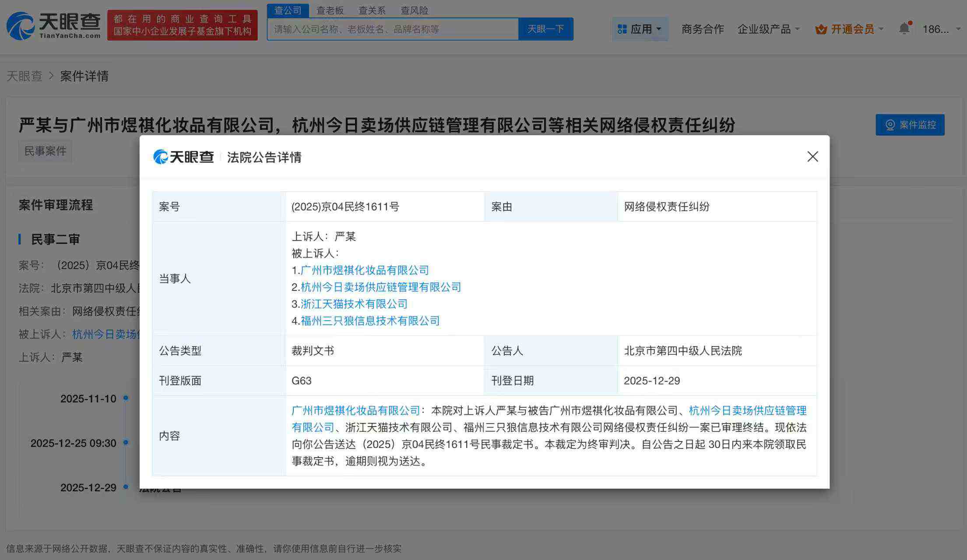Image resolution: width=967 pixels, height=560 pixels.
Task: Click the timeline dot for 2025-12-29
Action: coord(126,488)
